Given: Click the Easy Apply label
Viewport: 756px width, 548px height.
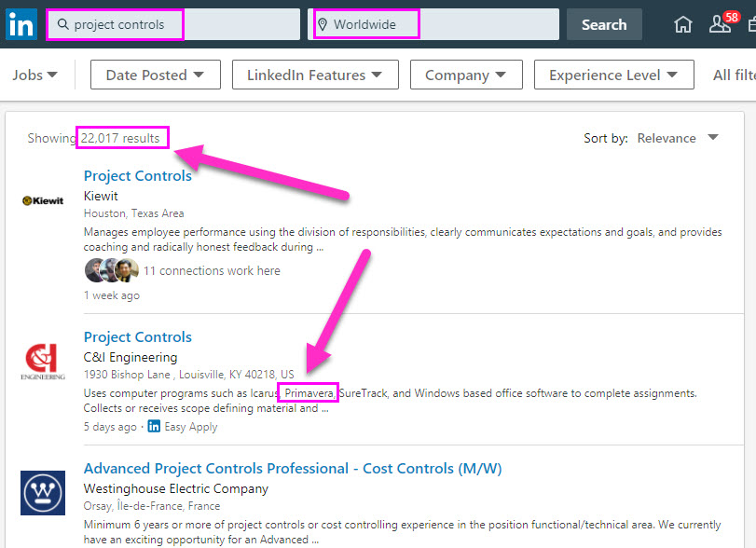Looking at the screenshot, I should click(191, 427).
